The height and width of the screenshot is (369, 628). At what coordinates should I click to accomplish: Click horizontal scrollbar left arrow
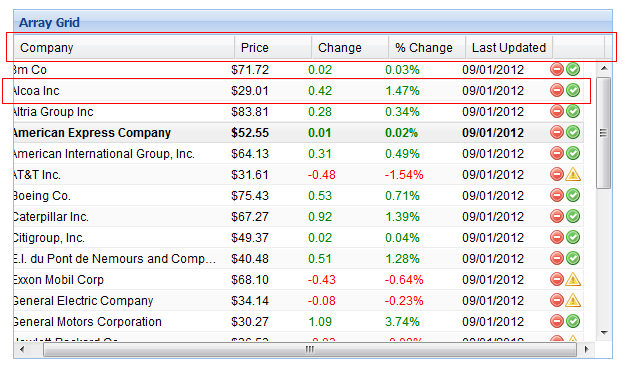[x=22, y=350]
